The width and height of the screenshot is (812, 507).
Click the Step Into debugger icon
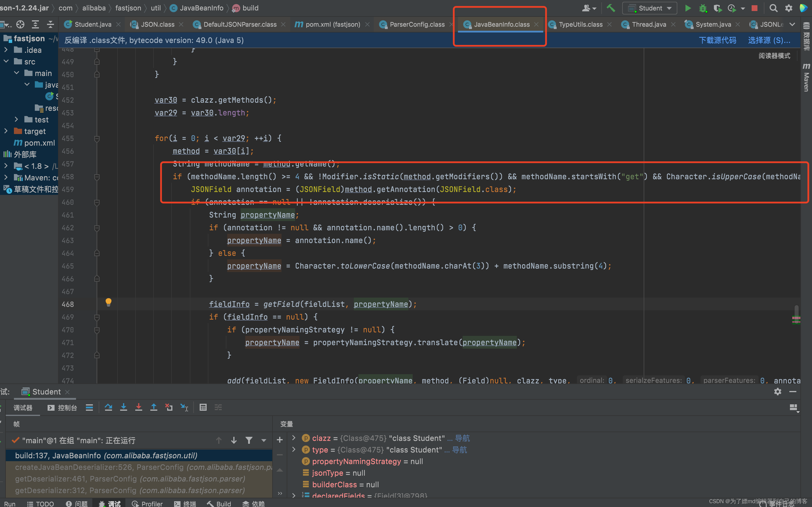pos(123,408)
